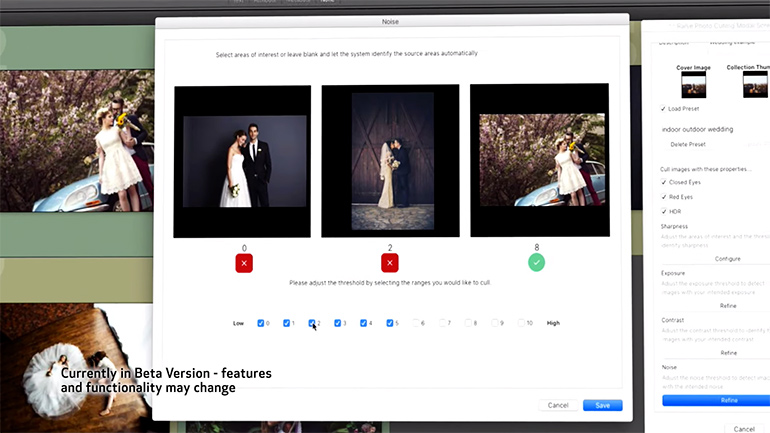This screenshot has width=770, height=433.
Task: Toggle the Closed Eyes cull option
Action: coord(664,183)
